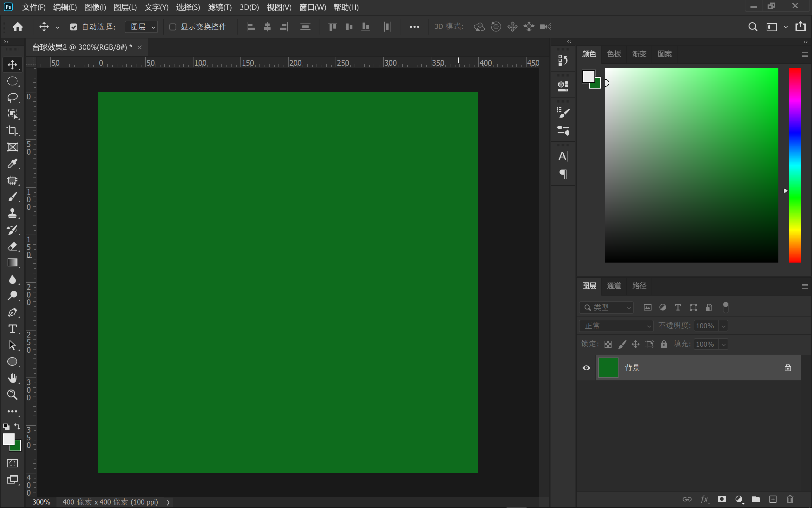Viewport: 812px width, 508px height.
Task: Click the Share image icon
Action: 800,26
